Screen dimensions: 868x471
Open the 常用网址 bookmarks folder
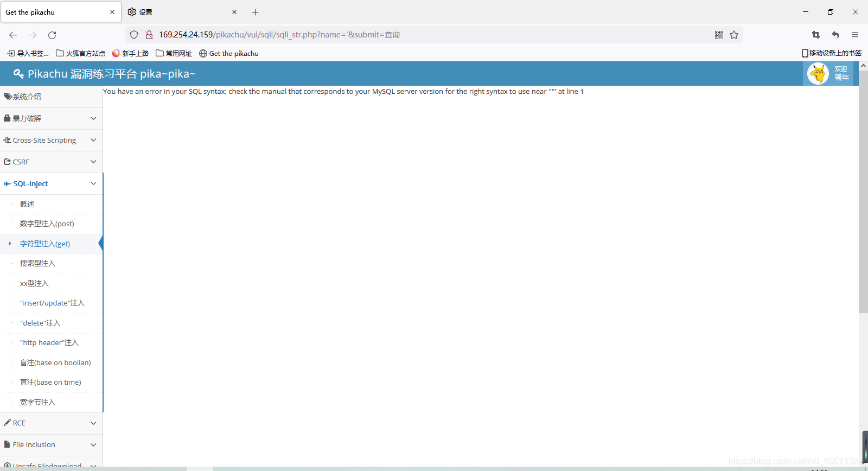coord(174,53)
